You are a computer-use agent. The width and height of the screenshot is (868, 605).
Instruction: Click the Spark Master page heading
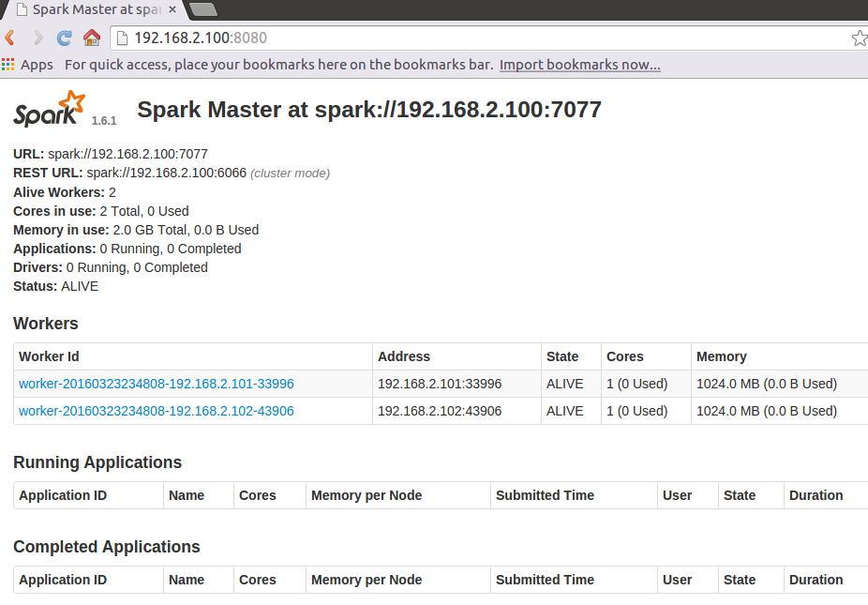tap(369, 110)
